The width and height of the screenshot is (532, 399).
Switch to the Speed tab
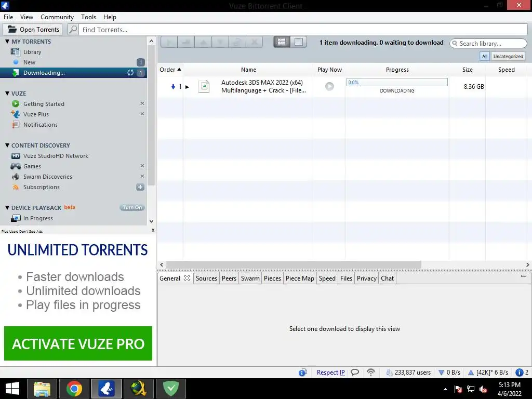(x=327, y=278)
